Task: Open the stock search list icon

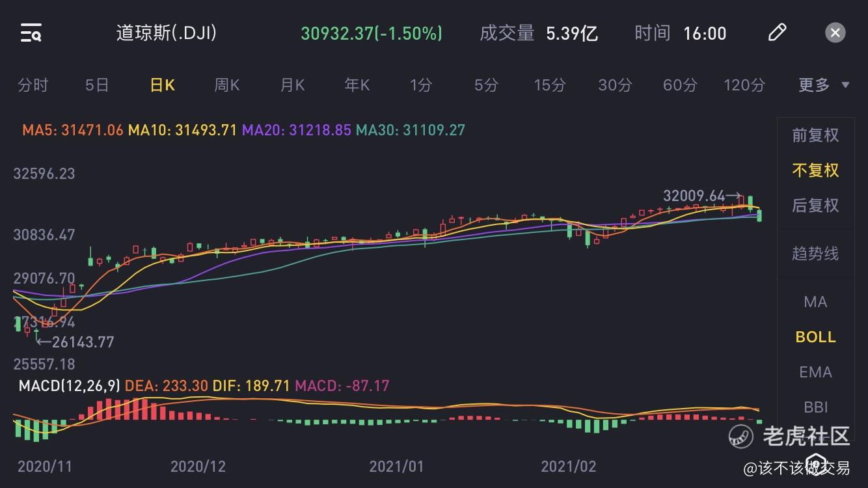Action: pyautogui.click(x=31, y=33)
